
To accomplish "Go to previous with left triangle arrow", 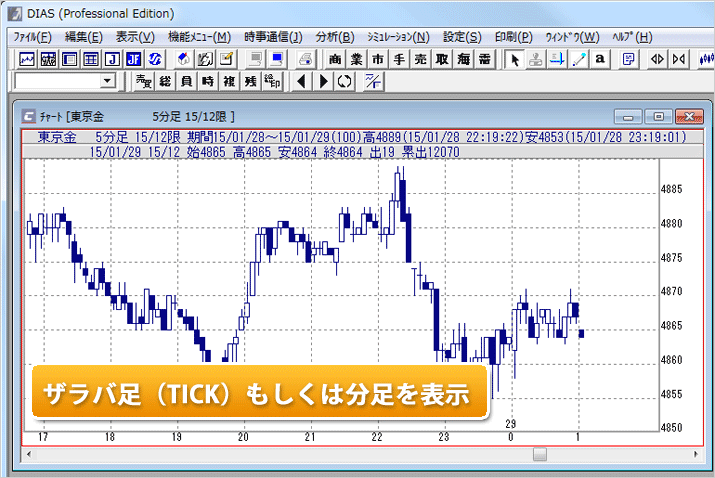I will [302, 81].
